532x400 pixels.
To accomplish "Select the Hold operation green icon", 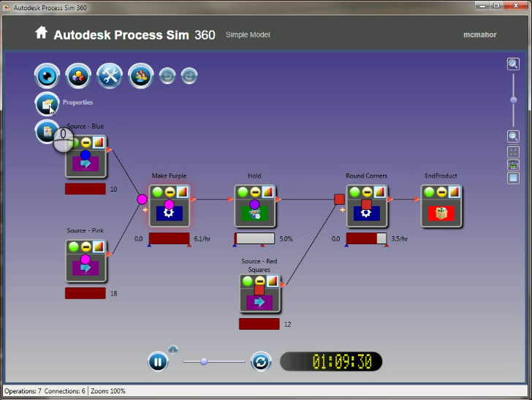I will 254,214.
